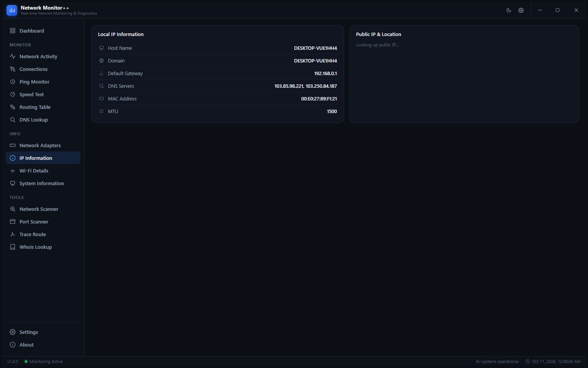The width and height of the screenshot is (588, 368).
Task: Click the MAC address 00:E0:27:89:F1:21
Action: click(319, 99)
